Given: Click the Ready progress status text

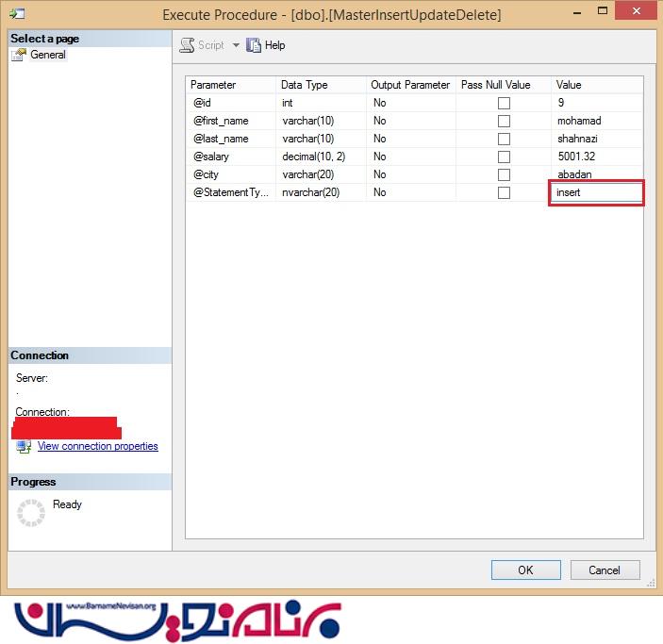Looking at the screenshot, I should coord(67,504).
